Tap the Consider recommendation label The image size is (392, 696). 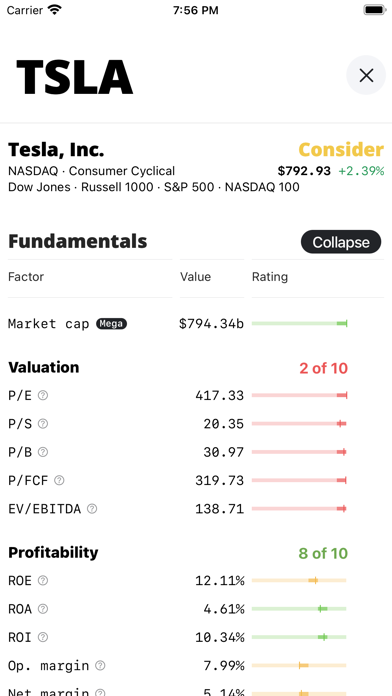(x=341, y=150)
